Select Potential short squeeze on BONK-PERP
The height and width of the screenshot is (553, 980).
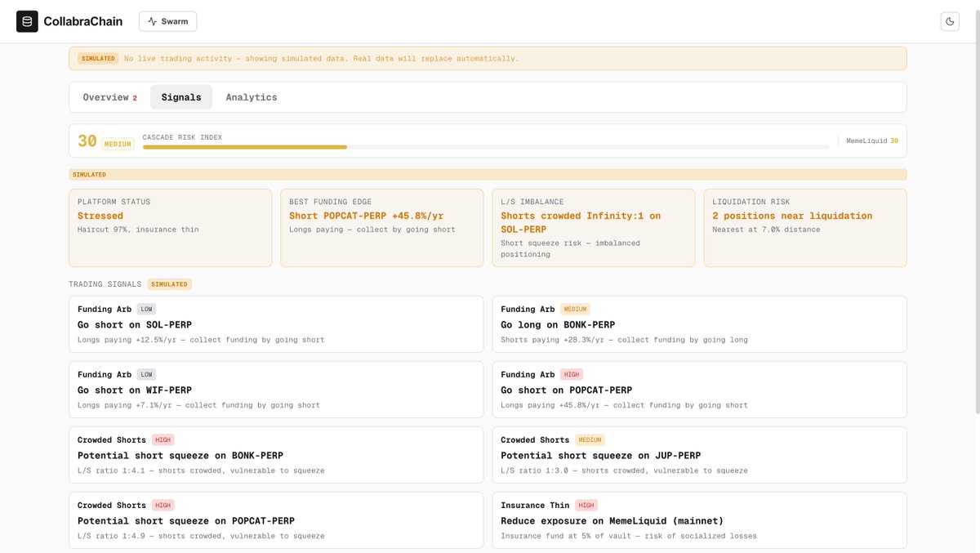click(x=276, y=455)
